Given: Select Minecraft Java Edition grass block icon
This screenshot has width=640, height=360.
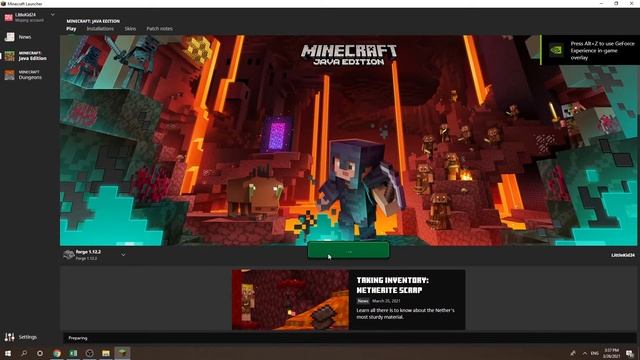Looking at the screenshot, I should pyautogui.click(x=9, y=56).
